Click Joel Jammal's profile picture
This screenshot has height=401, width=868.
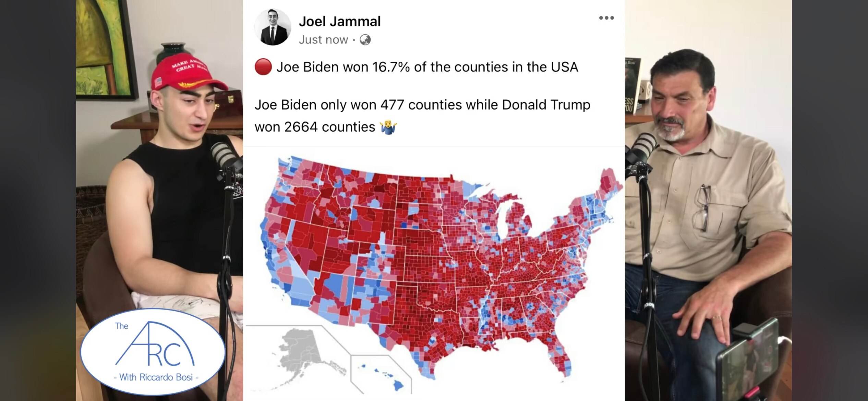coord(273,27)
